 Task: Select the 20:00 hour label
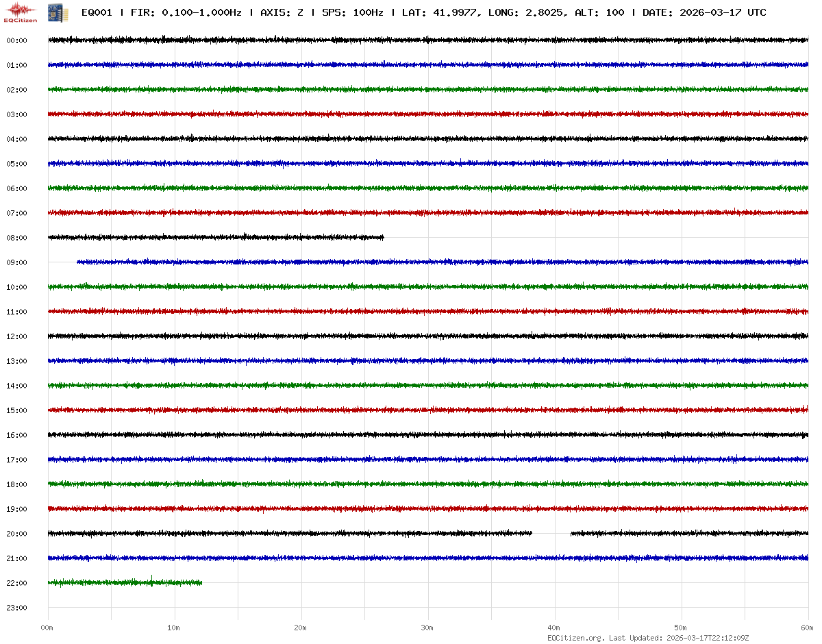point(16,534)
